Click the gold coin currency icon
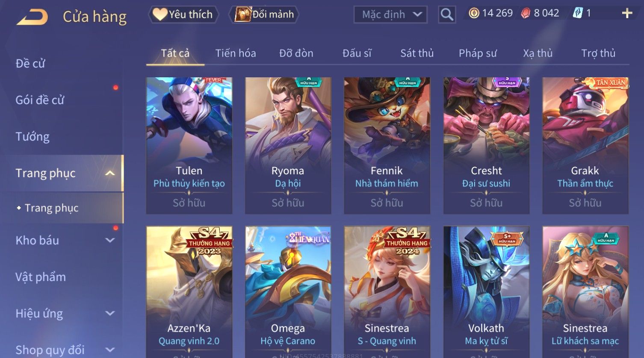 point(474,13)
